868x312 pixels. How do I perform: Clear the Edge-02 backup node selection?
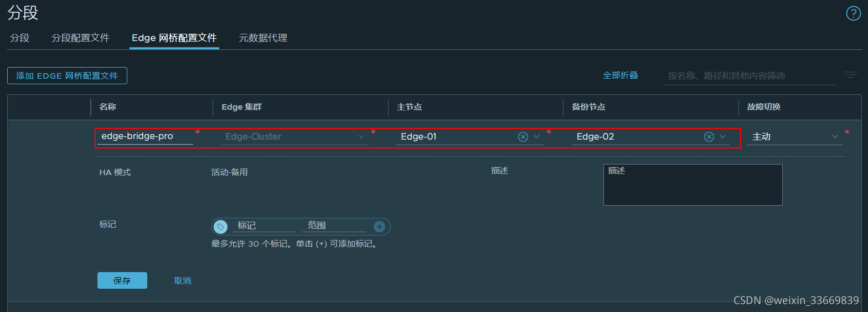[709, 137]
